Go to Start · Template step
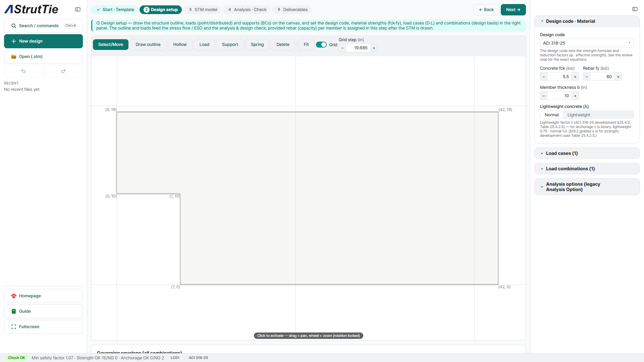 (115, 10)
